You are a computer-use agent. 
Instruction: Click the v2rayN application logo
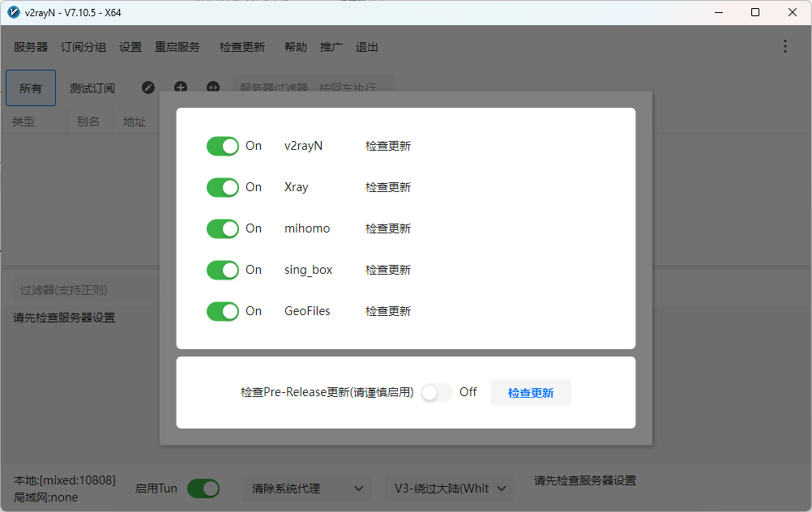click(x=11, y=12)
